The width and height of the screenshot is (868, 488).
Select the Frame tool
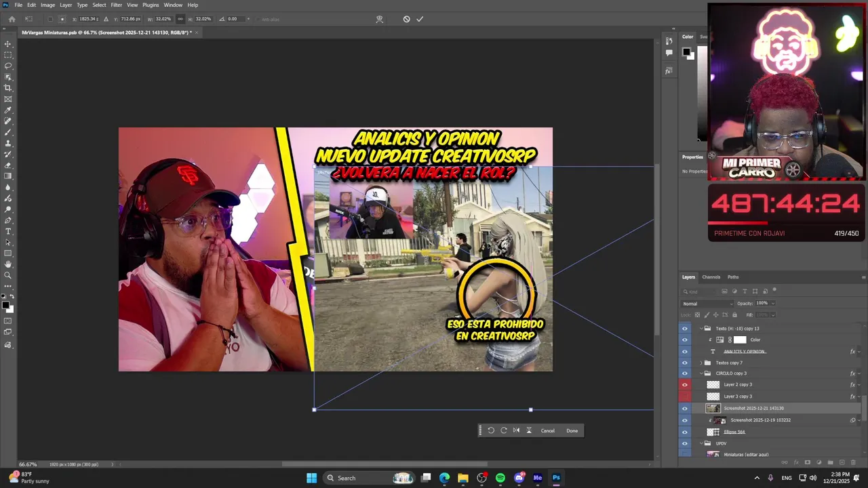[8, 99]
